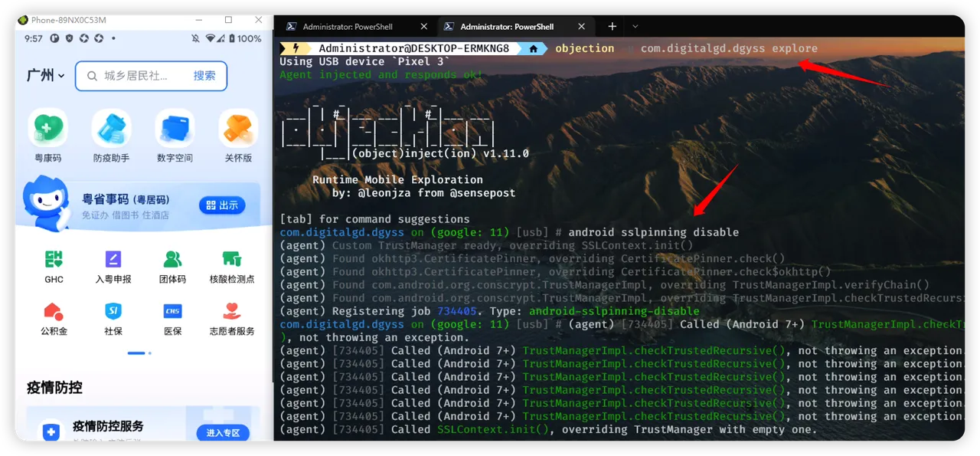Switch to the first Administrator: PowerShell tab
The image size is (980, 456).
pyautogui.click(x=356, y=27)
